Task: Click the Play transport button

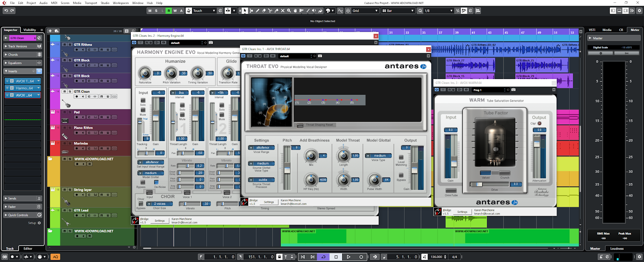Action: (349, 257)
